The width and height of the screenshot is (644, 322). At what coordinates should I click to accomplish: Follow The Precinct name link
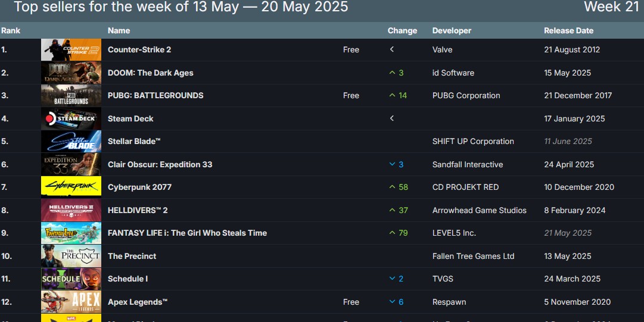click(132, 256)
